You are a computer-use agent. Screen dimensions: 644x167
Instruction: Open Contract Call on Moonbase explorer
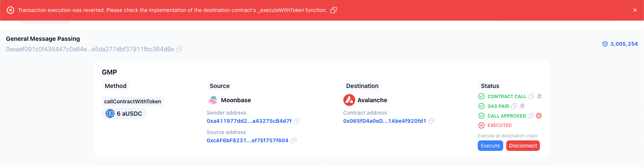pos(540,96)
